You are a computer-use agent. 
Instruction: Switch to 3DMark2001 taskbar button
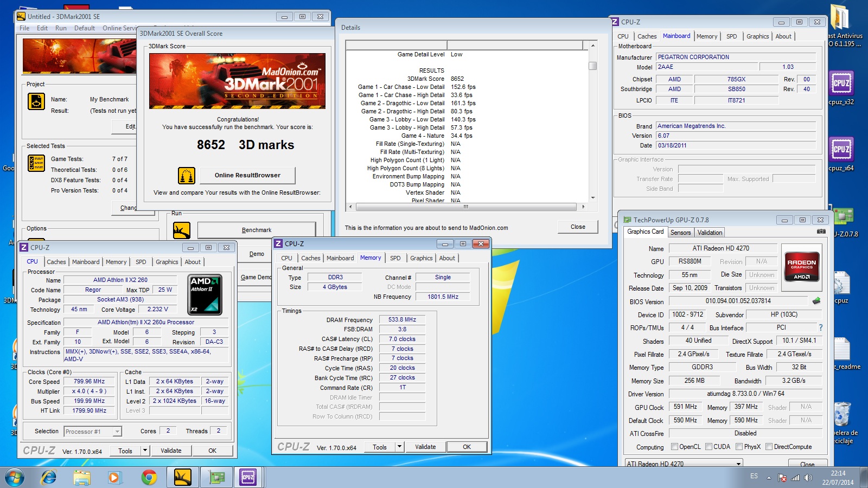182,478
